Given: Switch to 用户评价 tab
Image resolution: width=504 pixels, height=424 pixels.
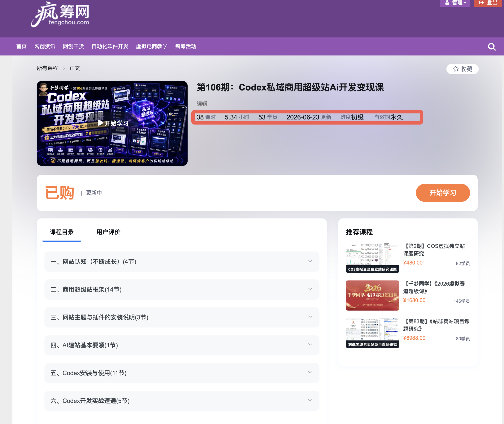Looking at the screenshot, I should [108, 232].
